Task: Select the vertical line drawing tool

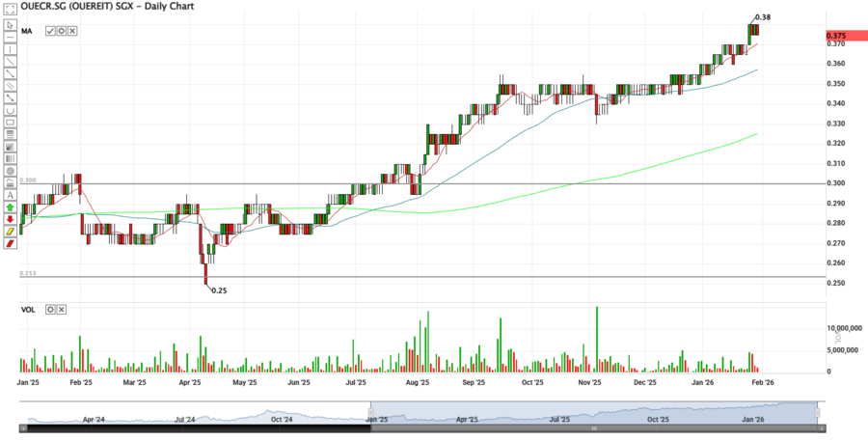Action: (x=10, y=48)
